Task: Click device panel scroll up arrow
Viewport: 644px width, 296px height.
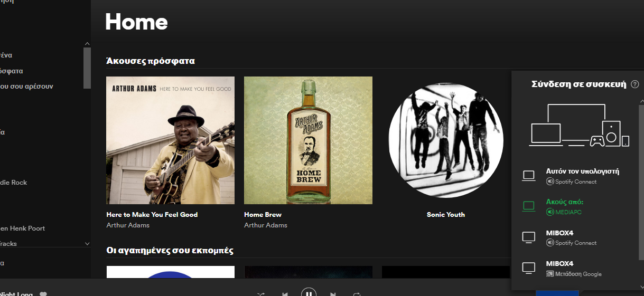Action: click(x=641, y=100)
